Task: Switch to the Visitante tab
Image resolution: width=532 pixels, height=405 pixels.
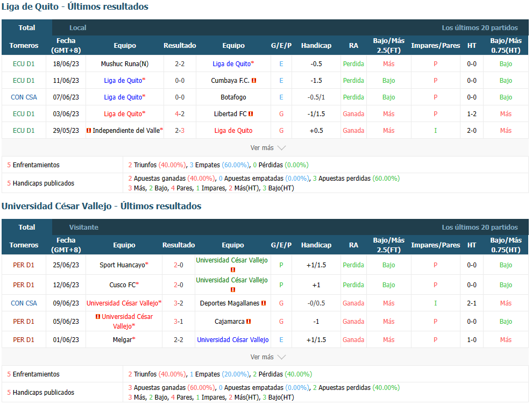Action: [84, 228]
